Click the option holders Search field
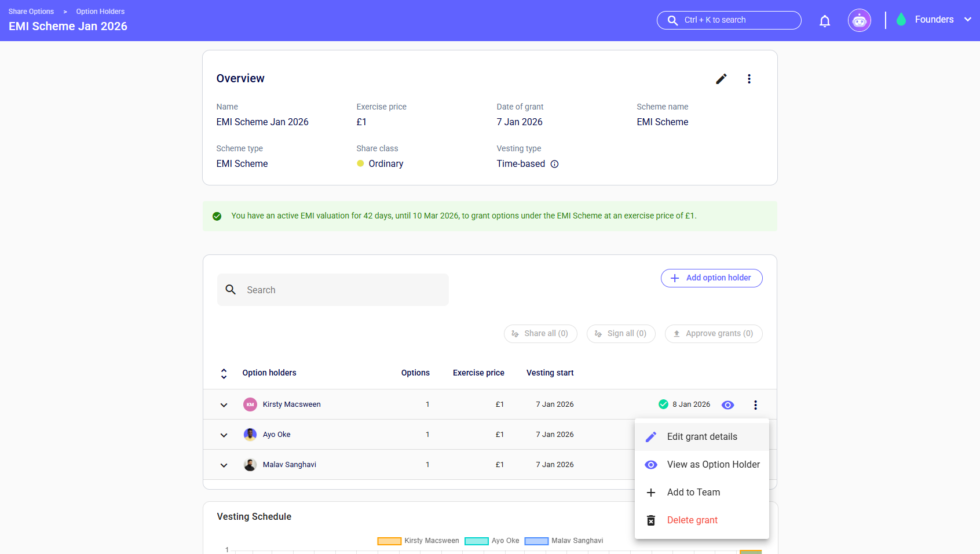 click(x=333, y=290)
